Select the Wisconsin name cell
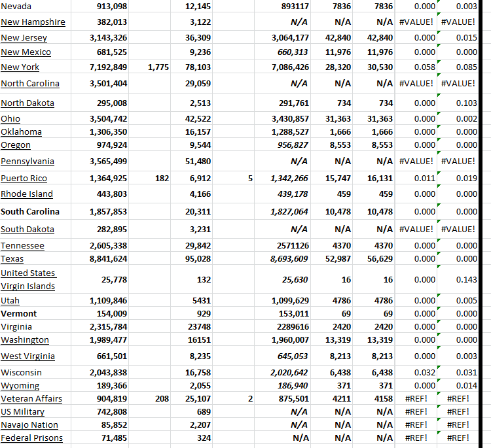 (x=35, y=372)
